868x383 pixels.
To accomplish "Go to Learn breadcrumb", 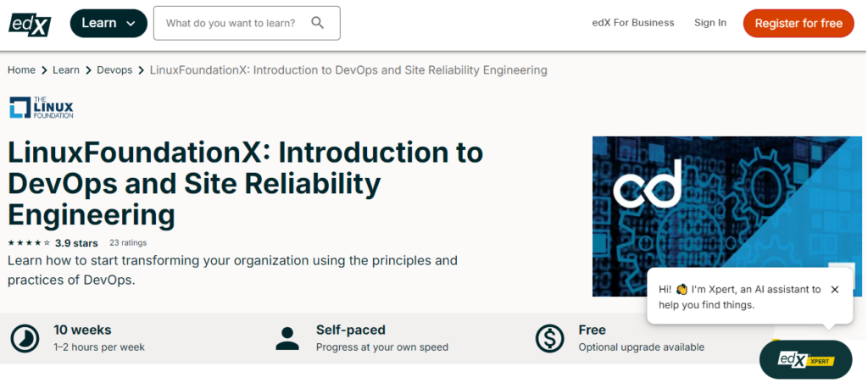I will (66, 70).
